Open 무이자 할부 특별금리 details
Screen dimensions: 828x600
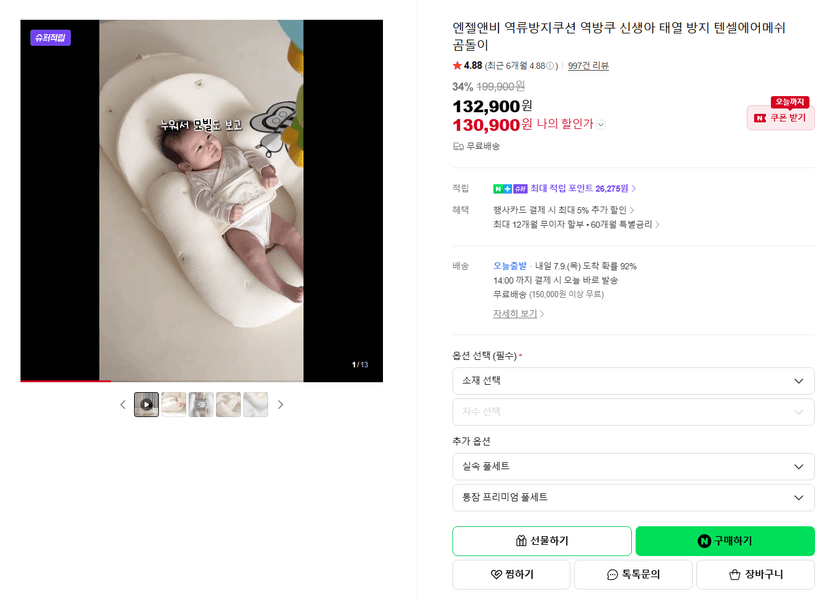[576, 224]
